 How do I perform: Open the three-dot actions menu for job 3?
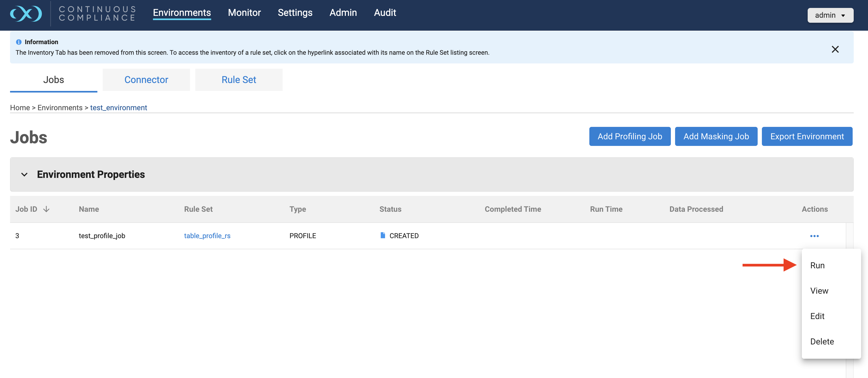(814, 236)
